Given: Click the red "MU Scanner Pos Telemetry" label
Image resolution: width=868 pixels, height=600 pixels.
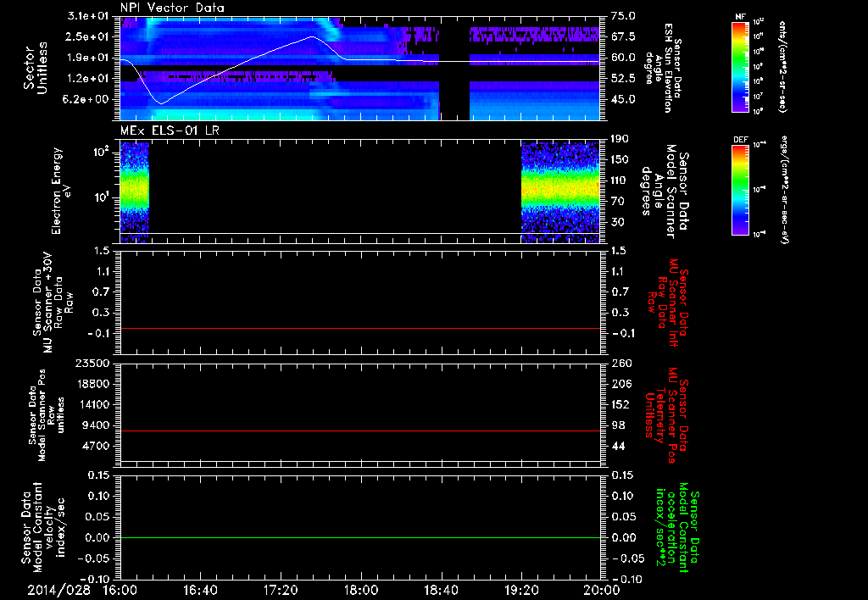Looking at the screenshot, I should coord(666,415).
